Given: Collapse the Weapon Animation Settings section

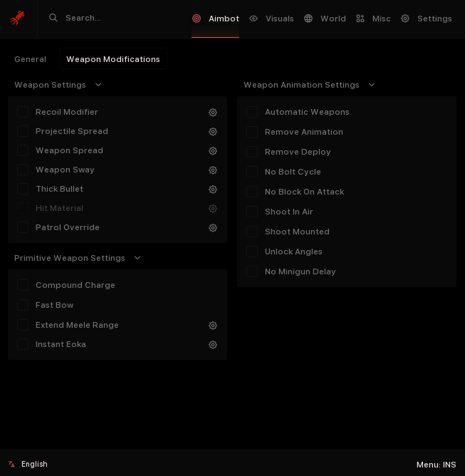Looking at the screenshot, I should pyautogui.click(x=371, y=85).
